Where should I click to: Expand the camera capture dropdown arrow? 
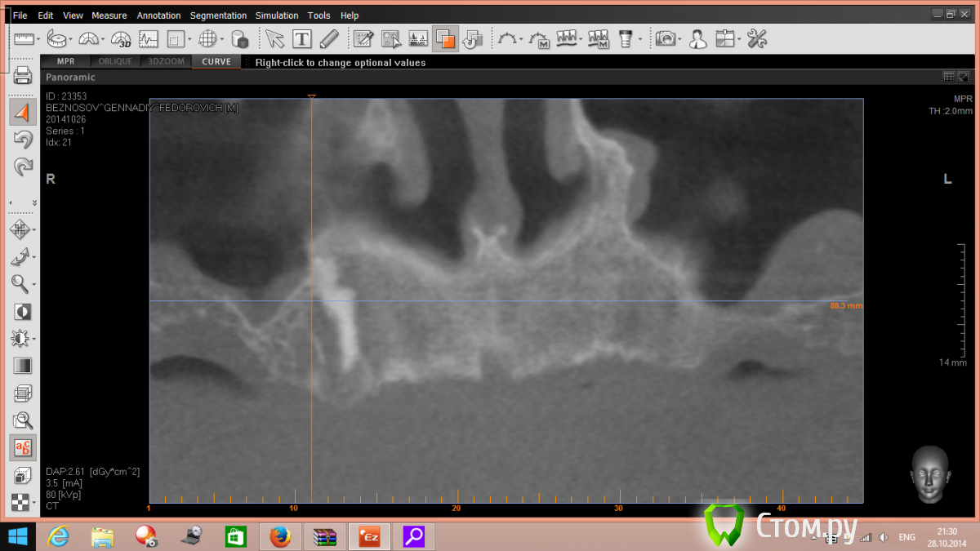679,39
